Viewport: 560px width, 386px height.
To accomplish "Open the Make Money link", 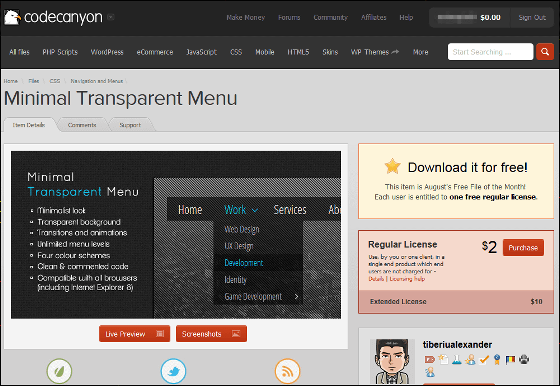I will 246,17.
